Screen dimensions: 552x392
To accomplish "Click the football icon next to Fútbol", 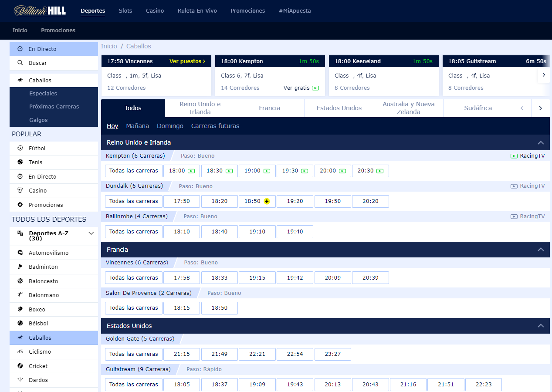I will click(20, 148).
